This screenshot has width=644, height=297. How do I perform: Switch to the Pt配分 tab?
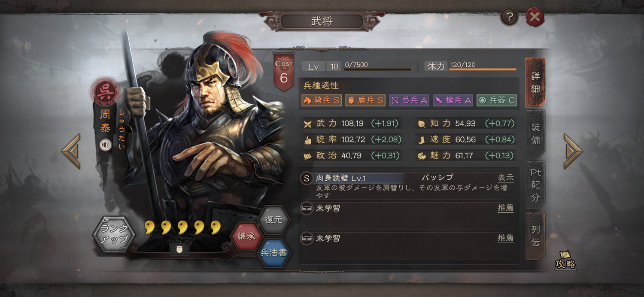[535, 185]
